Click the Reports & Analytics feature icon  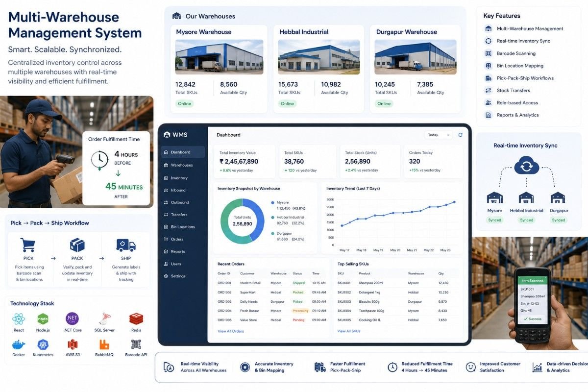click(488, 115)
